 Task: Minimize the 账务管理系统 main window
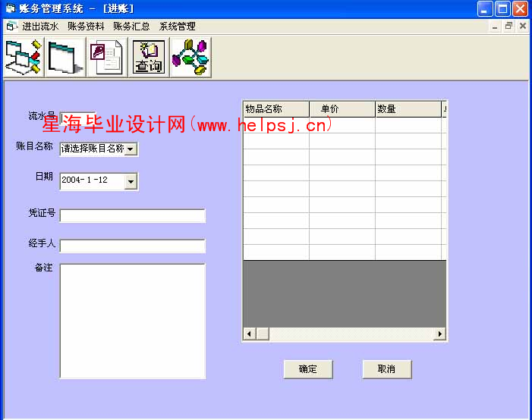coord(485,8)
